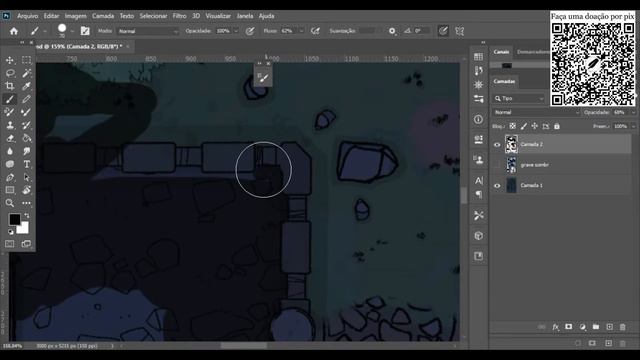Select the Zoom magnifier tool

[10, 203]
